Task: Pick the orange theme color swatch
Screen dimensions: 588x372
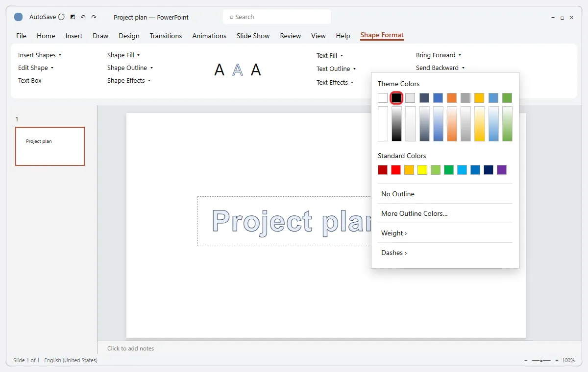Action: point(452,98)
